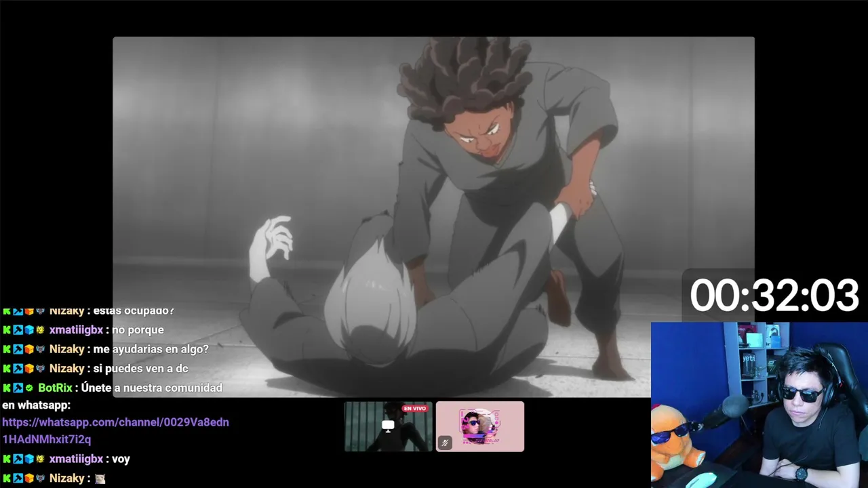This screenshot has width=868, height=488.
Task: Click hammer badge in the 'voy' row
Action: (x=18, y=459)
